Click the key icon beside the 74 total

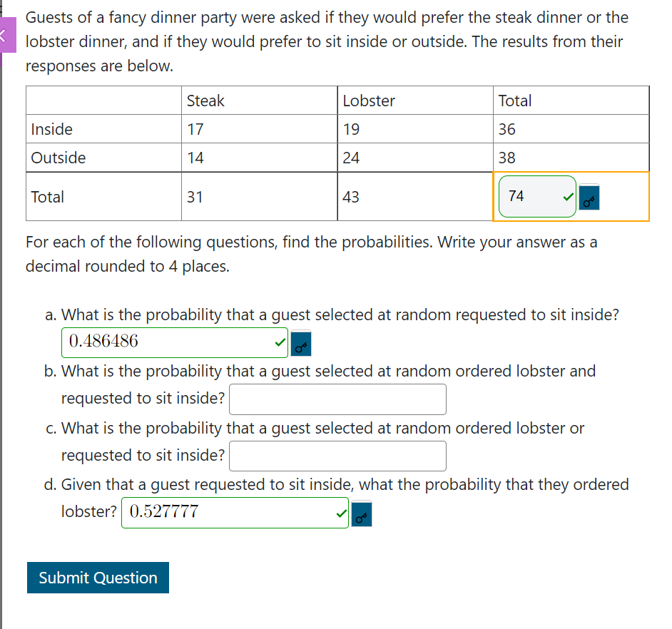pos(589,197)
